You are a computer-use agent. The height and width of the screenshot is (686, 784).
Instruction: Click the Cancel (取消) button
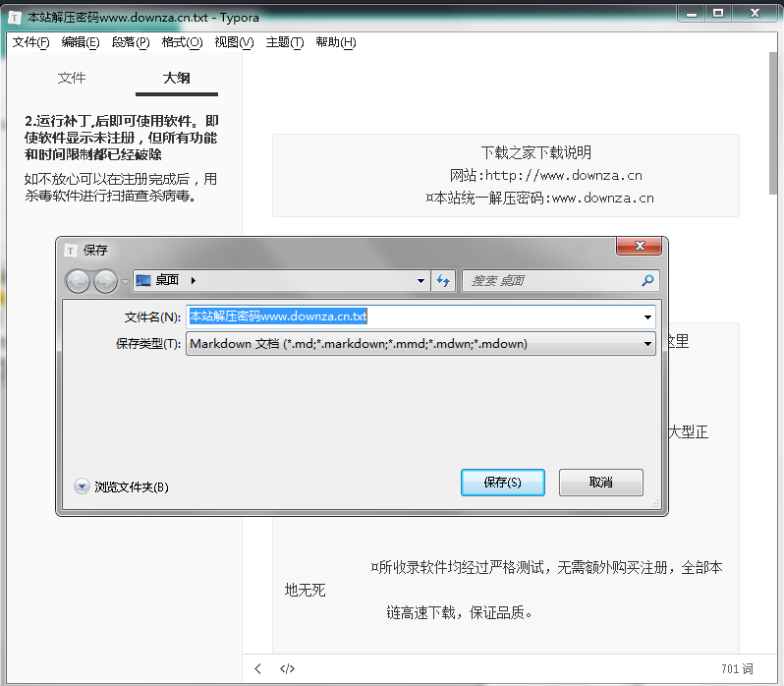600,483
